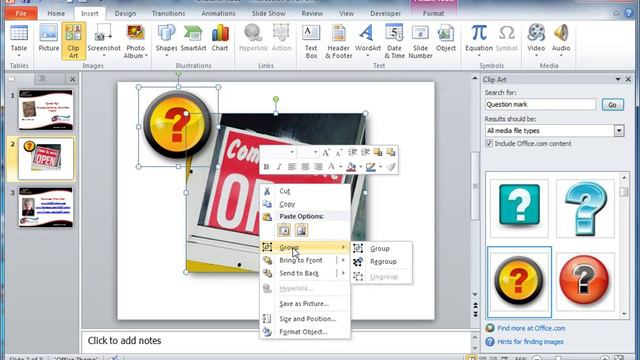Click shape outline pen icon
Screen dimensions: 640x360
point(371,167)
